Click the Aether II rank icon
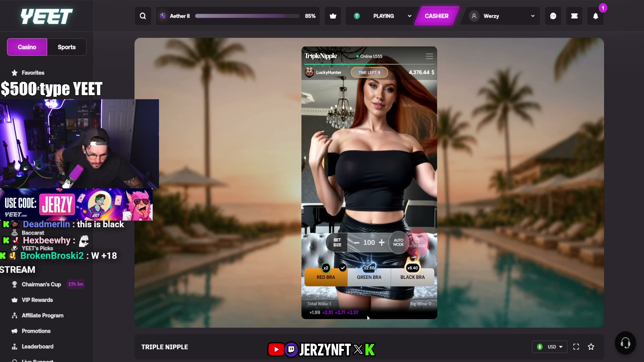This screenshot has width=644, height=362. [x=163, y=16]
